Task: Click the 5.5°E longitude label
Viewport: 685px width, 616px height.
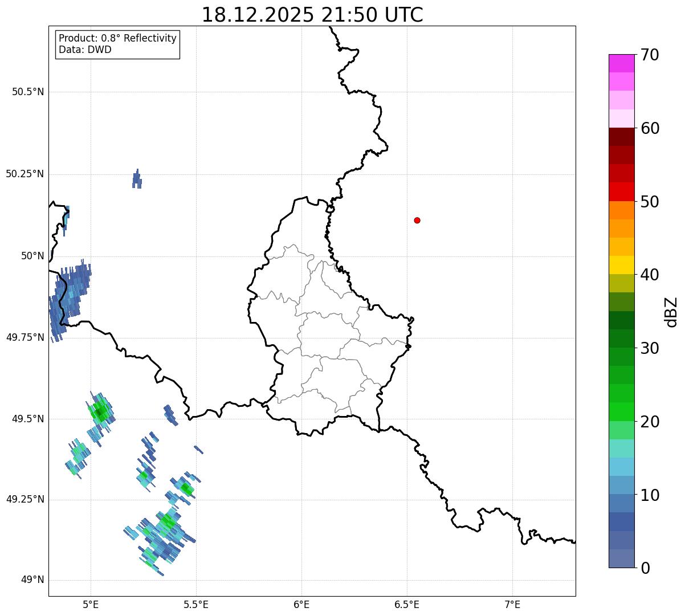Action: (x=196, y=605)
